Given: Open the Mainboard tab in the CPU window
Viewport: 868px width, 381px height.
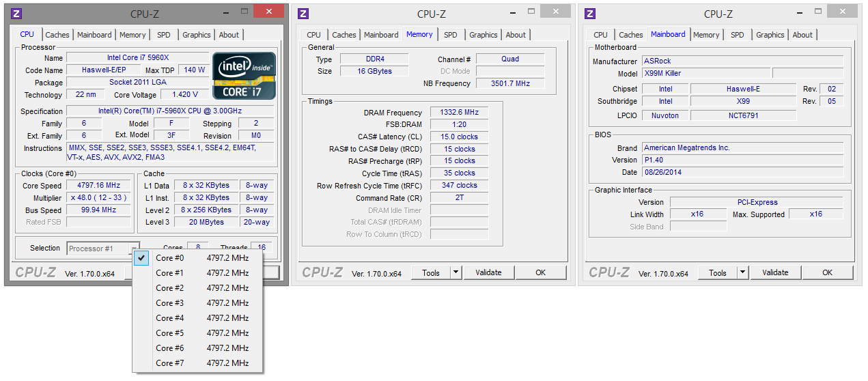Looking at the screenshot, I should (94, 35).
